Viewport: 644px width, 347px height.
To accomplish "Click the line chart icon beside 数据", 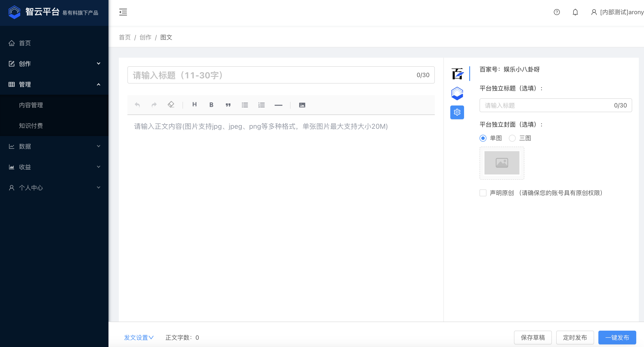I will pos(11,146).
